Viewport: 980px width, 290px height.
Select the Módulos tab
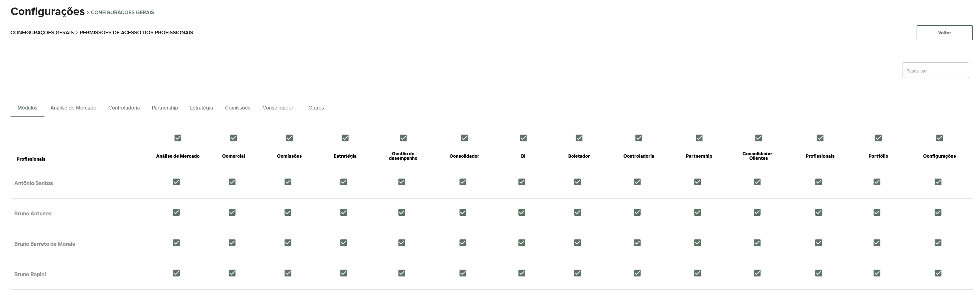coord(27,108)
